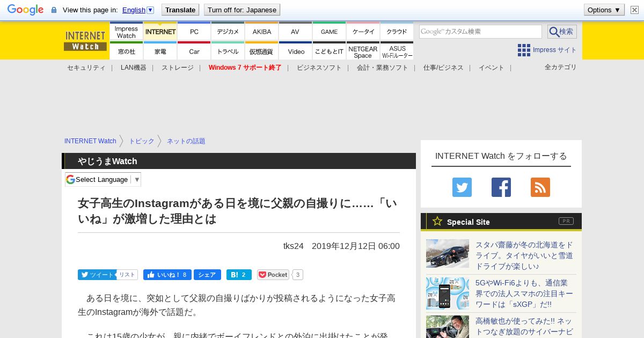Open 全カテゴリ link
The width and height of the screenshot is (644, 338).
560,67
